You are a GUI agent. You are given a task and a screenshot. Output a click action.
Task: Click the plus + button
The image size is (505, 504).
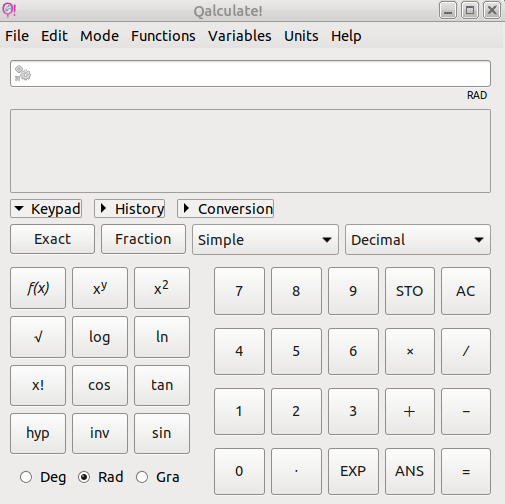pos(410,411)
